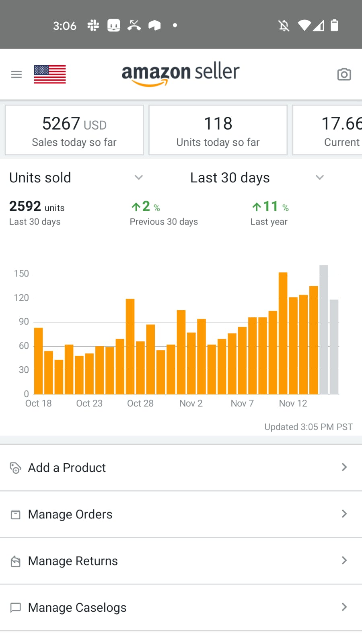The image size is (362, 644).
Task: Tap the muted notifications bell in status bar
Action: 284,26
